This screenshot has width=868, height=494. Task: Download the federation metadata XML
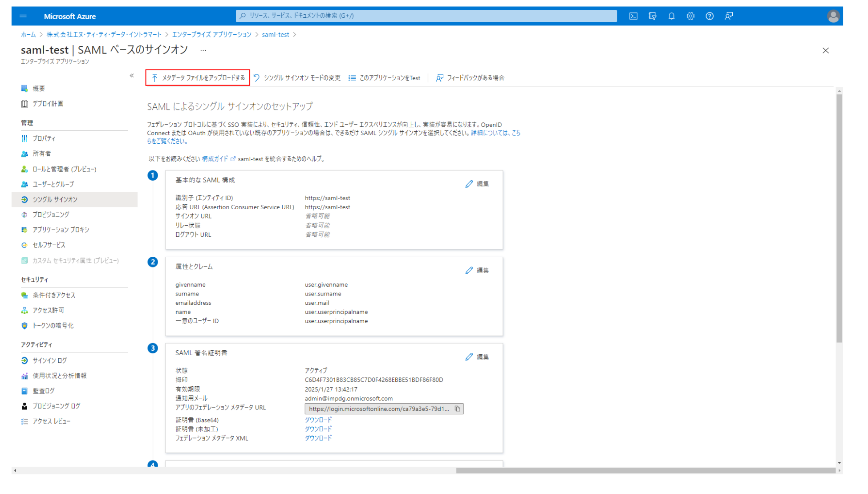click(x=318, y=438)
